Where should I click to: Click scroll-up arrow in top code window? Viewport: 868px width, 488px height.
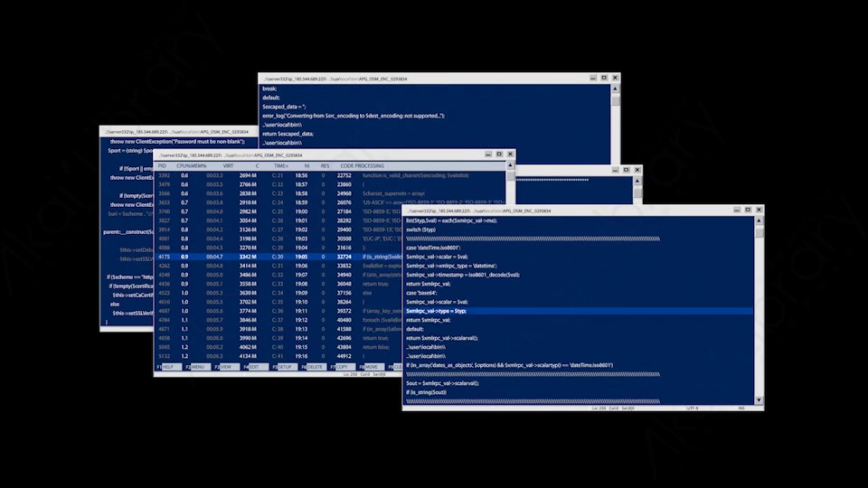(615, 89)
